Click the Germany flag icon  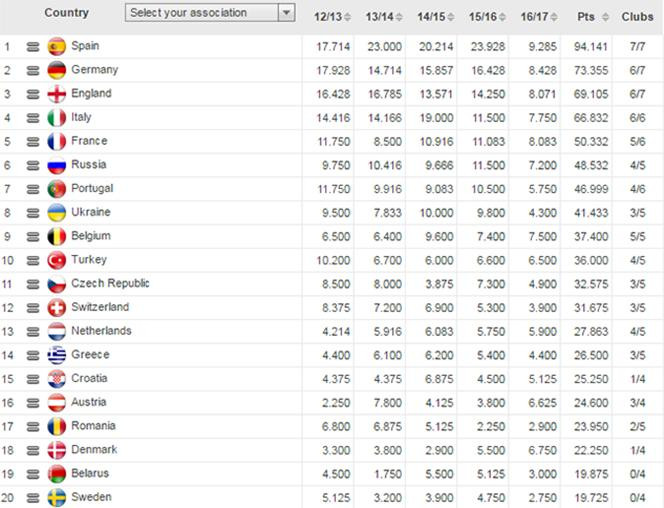pyautogui.click(x=56, y=70)
